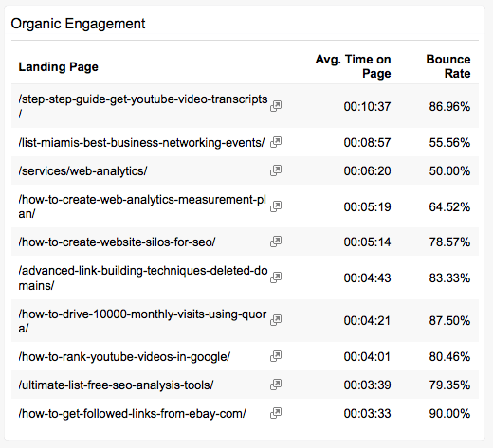Open /ultimate-list-free-seo-analysis-tools/ link
493x448 pixels.
(116, 385)
